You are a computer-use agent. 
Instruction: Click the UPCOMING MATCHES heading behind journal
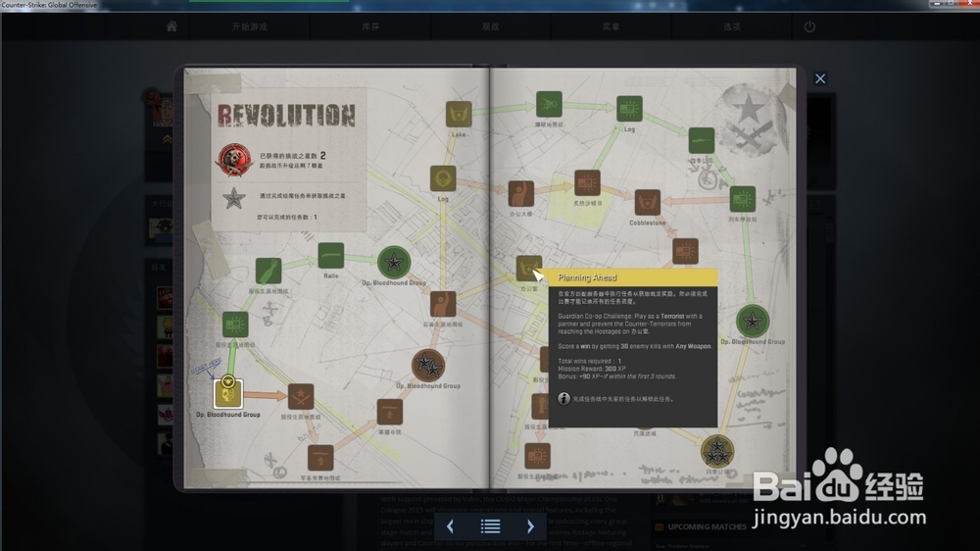pyautogui.click(x=707, y=526)
